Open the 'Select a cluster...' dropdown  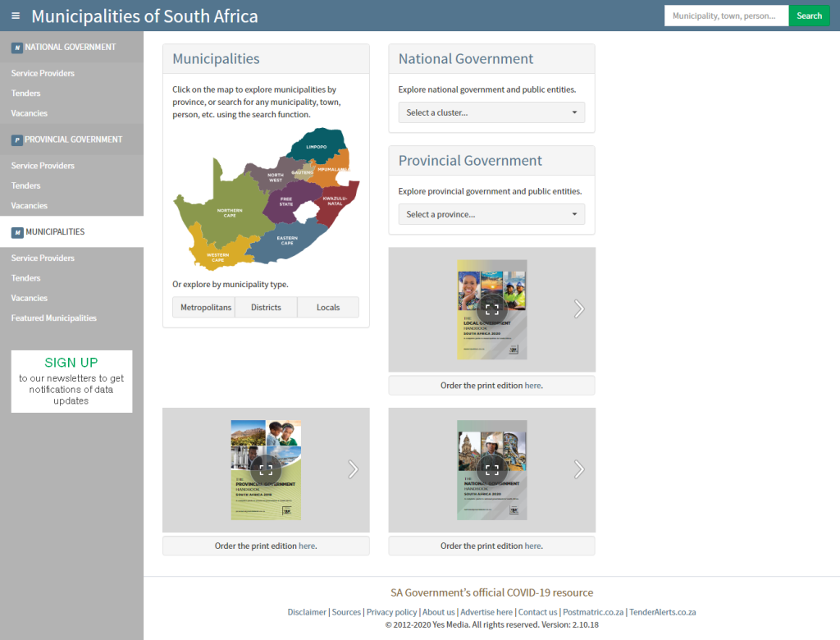491,112
